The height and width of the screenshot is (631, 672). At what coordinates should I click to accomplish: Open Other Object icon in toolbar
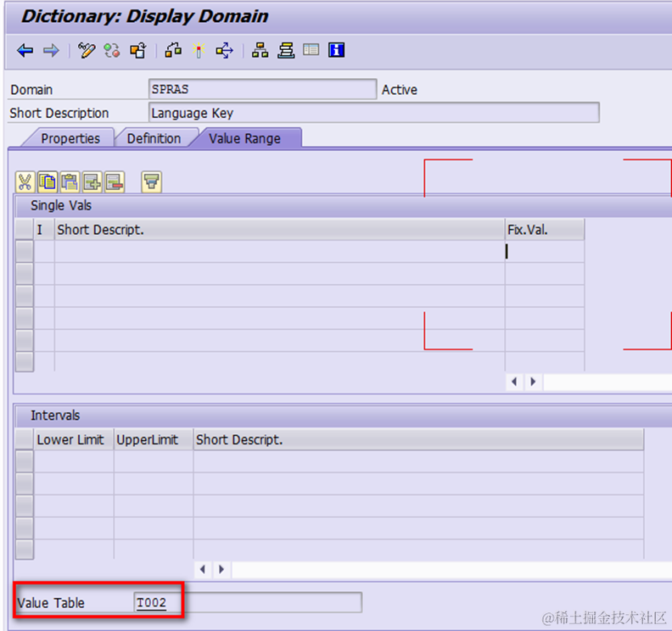click(x=138, y=51)
